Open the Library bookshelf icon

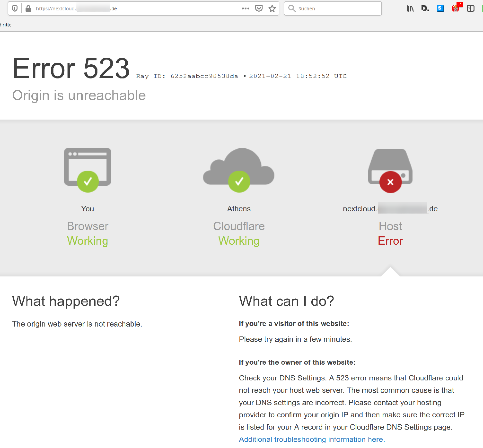pos(410,9)
